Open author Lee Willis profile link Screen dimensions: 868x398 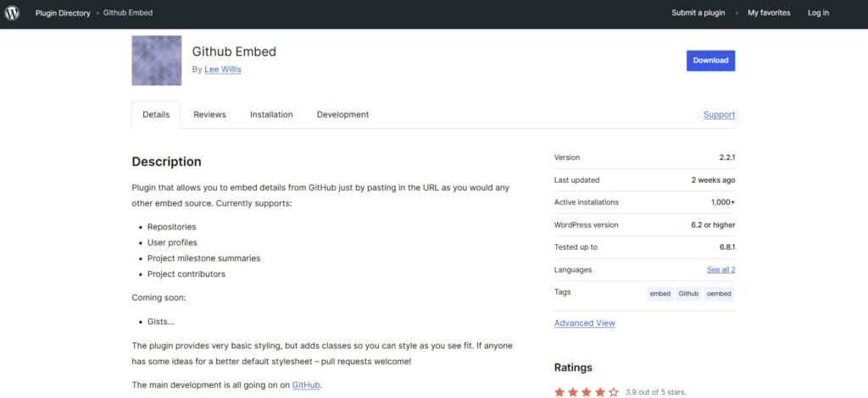click(x=223, y=69)
